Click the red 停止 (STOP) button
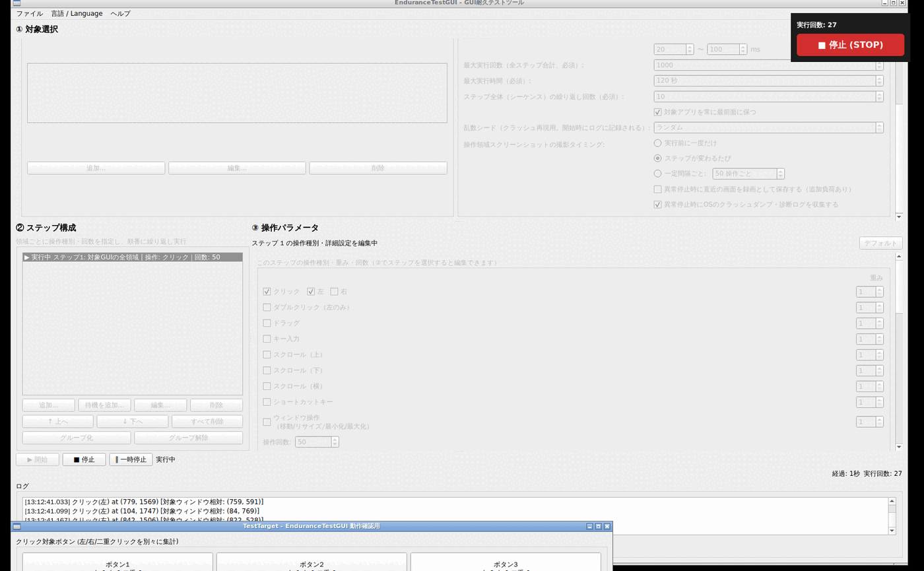 [850, 45]
